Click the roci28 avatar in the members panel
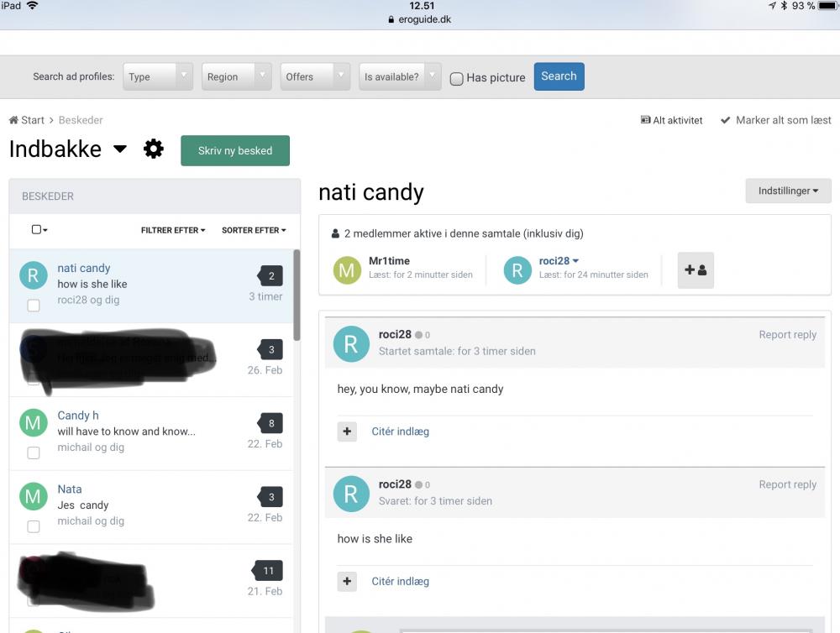Viewport: 840px width, 633px height. pos(517,270)
